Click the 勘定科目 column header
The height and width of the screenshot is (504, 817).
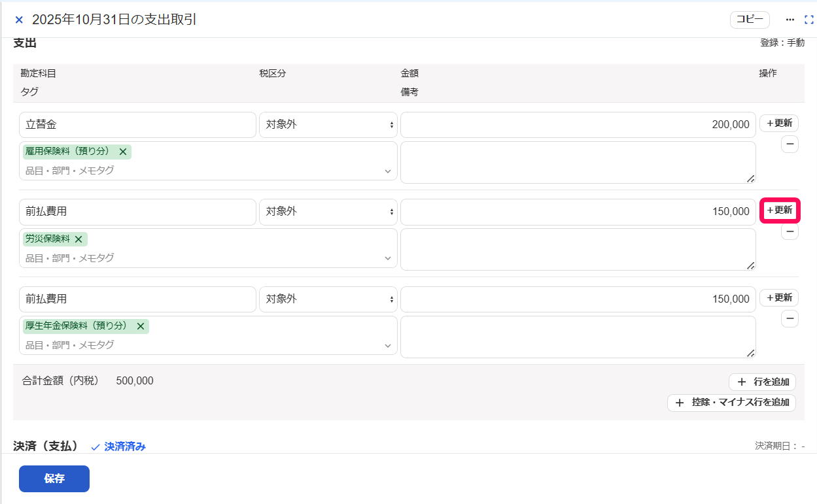[x=39, y=73]
